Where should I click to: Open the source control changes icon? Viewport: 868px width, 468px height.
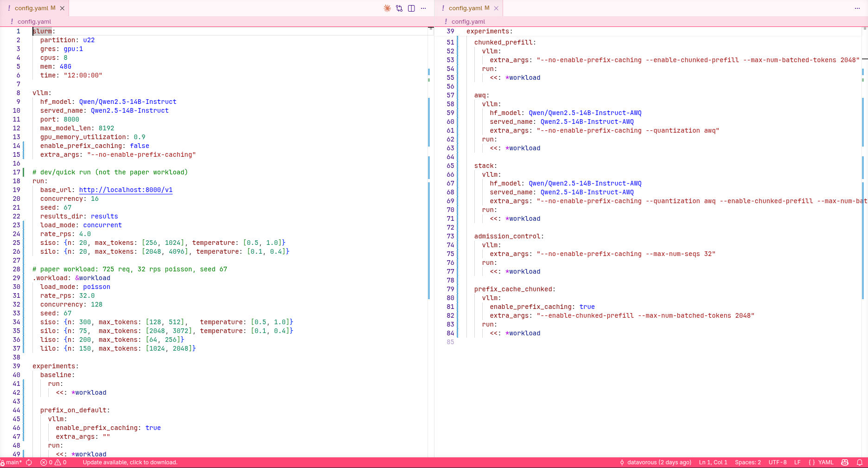tap(399, 8)
